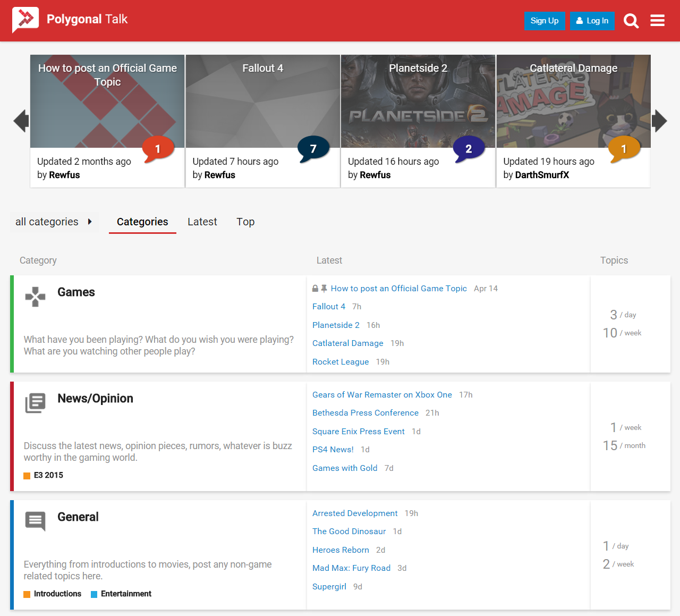Open Square Enix Press Event topic
680x616 pixels.
[x=359, y=432]
